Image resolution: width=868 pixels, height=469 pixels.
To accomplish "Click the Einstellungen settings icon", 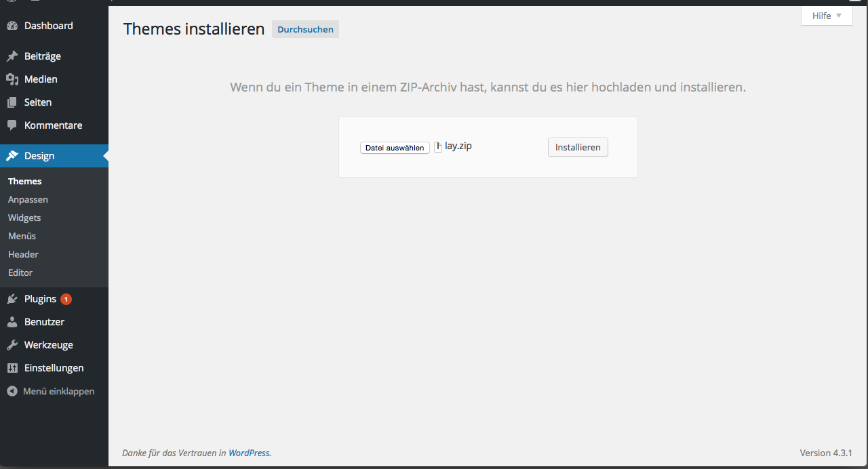I will (14, 367).
